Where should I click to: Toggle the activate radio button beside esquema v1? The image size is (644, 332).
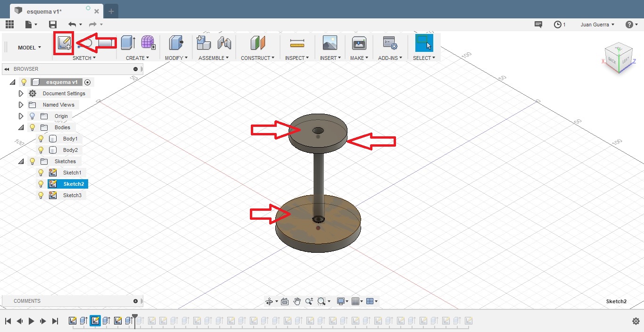(x=87, y=82)
